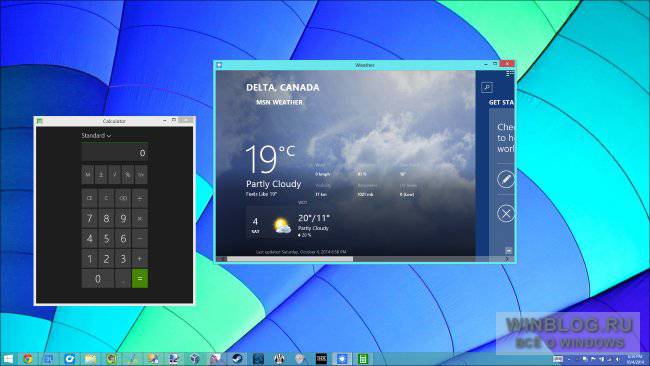Open Weather window's title bar app menu icon

click(x=219, y=65)
